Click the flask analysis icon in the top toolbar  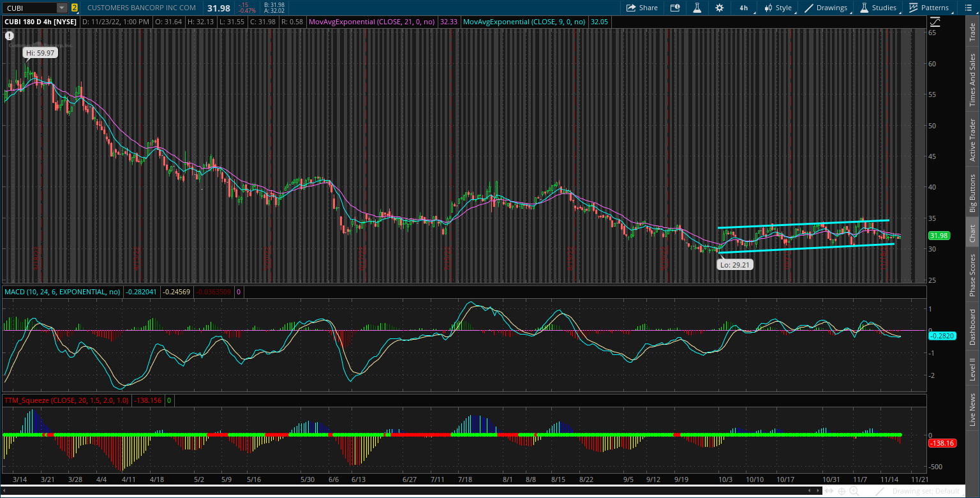(697, 8)
